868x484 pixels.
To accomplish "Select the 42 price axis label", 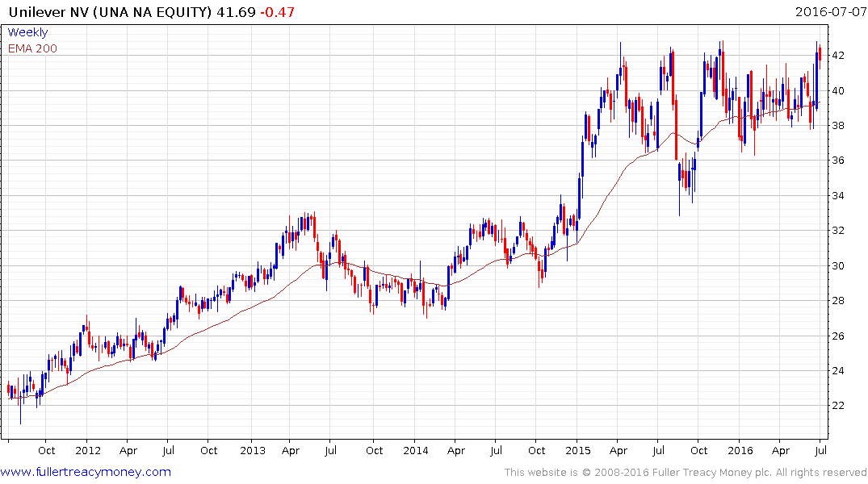I will [838, 56].
